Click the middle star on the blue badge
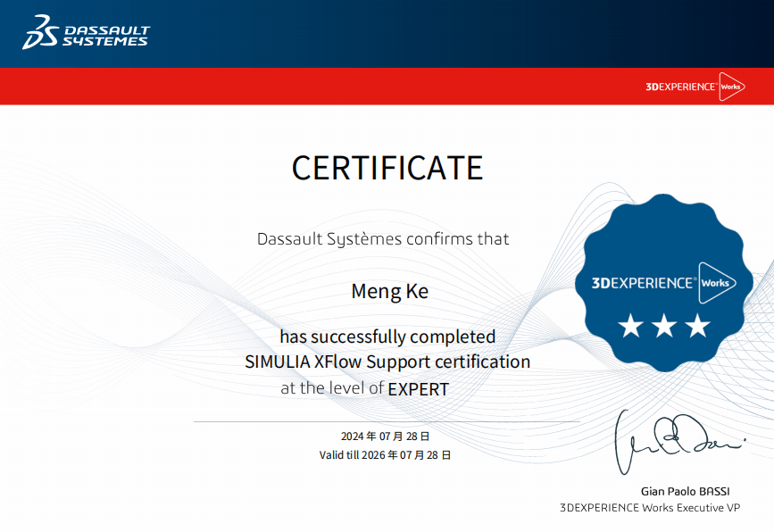 point(664,326)
